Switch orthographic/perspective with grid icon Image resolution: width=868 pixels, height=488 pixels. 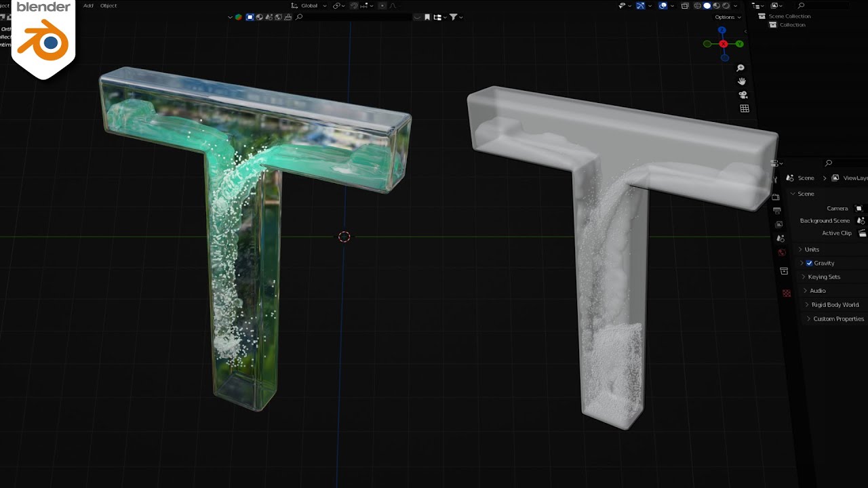(744, 108)
